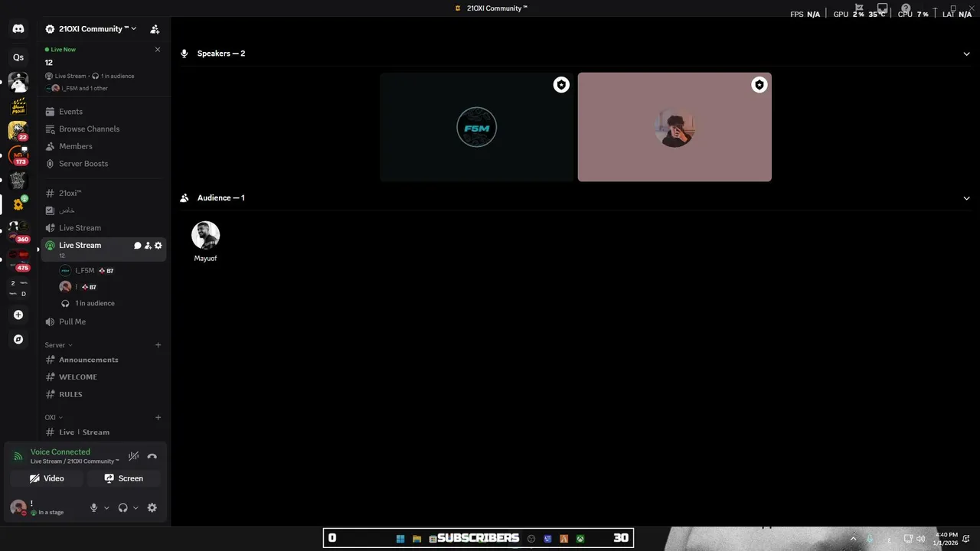The height and width of the screenshot is (551, 980).
Task: Open Events
Action: 103,112
